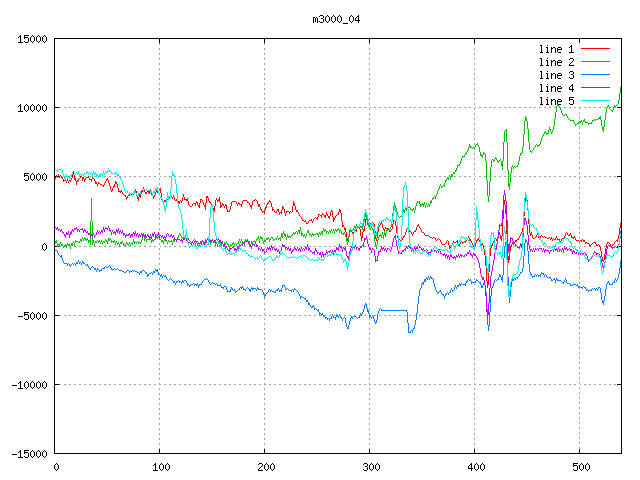Click the 400 x-axis tick label
This screenshot has width=640, height=480.
point(474,467)
